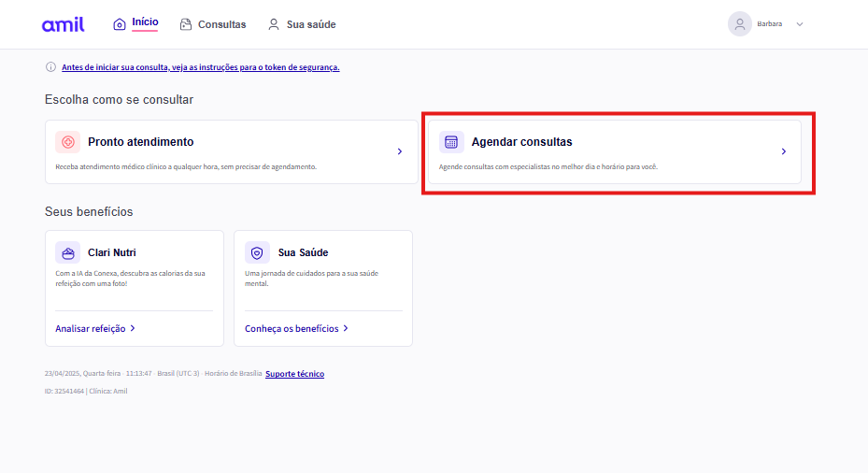This screenshot has width=868, height=473.
Task: Open the security token instructions link
Action: coord(200,67)
